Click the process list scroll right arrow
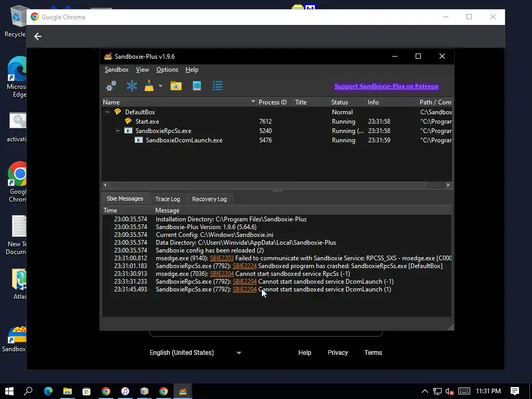This screenshot has height=399, width=532. [448, 185]
